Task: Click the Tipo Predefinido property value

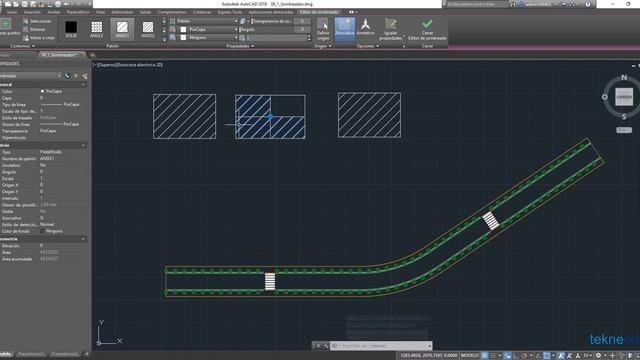Action: (51, 152)
